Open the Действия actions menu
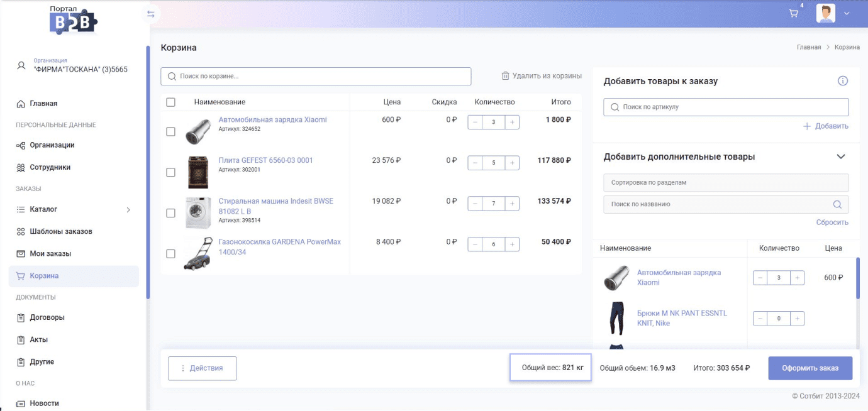Screen dimensions: 868x411 coord(202,368)
